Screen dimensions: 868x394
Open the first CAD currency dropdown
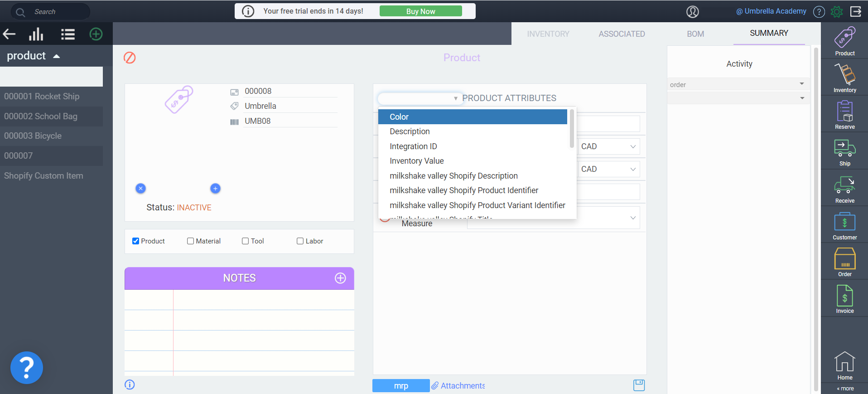(x=608, y=146)
